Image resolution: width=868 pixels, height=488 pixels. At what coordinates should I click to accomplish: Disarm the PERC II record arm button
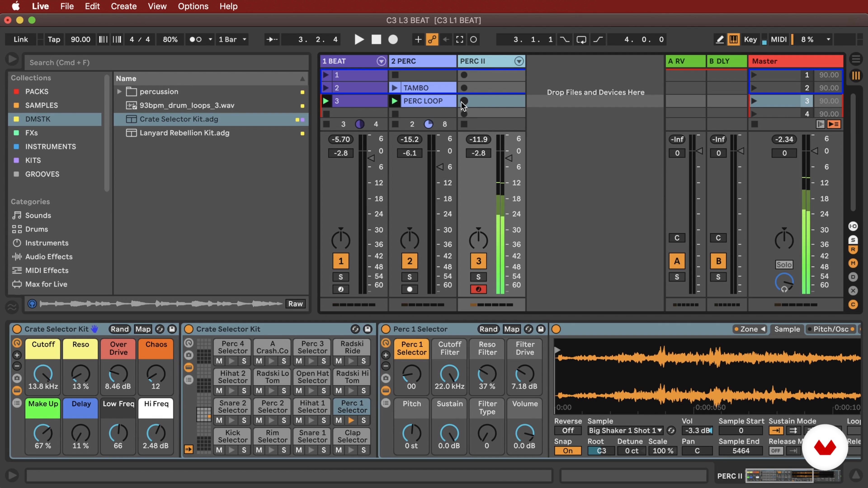click(478, 289)
